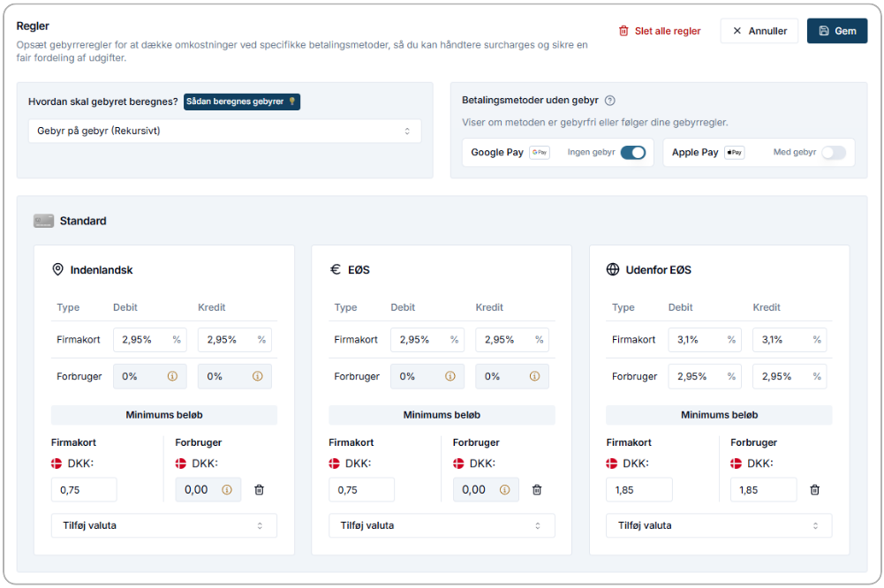Open the fee calculation method dropdown

pos(224,131)
